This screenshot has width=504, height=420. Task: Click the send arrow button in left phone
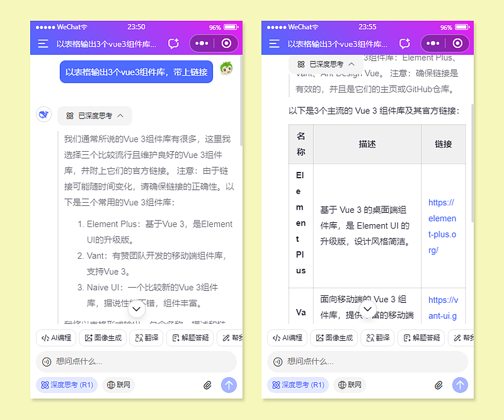[229, 385]
